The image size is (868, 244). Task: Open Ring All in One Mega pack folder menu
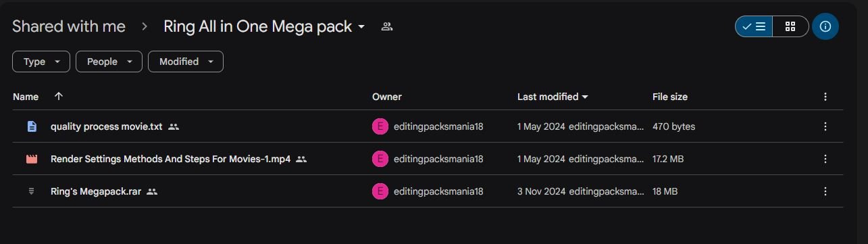click(x=265, y=27)
